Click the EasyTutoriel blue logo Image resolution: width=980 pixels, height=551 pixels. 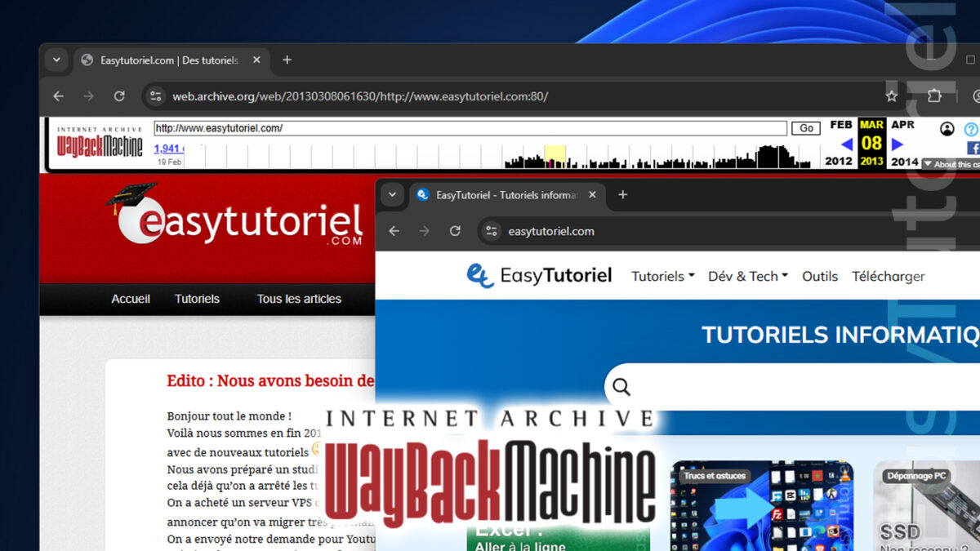coord(539,276)
